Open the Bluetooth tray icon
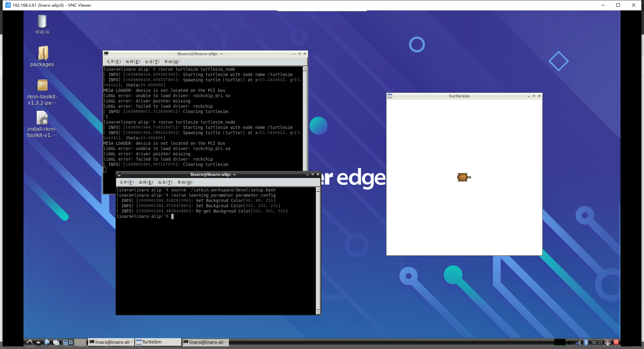This screenshot has height=349, width=644. tap(586, 342)
